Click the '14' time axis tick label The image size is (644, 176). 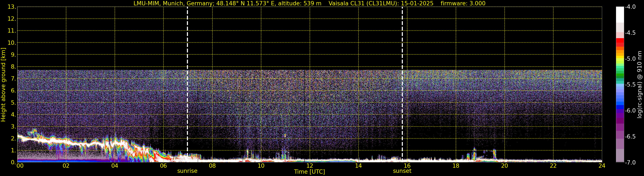[x=358, y=166]
